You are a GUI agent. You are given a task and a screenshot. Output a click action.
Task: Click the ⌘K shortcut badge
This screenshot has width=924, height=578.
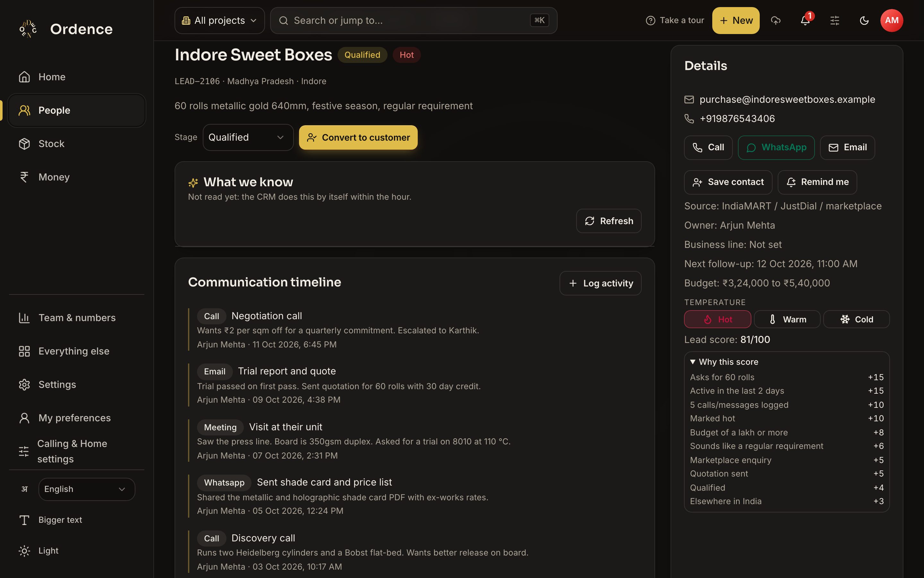[x=539, y=20]
